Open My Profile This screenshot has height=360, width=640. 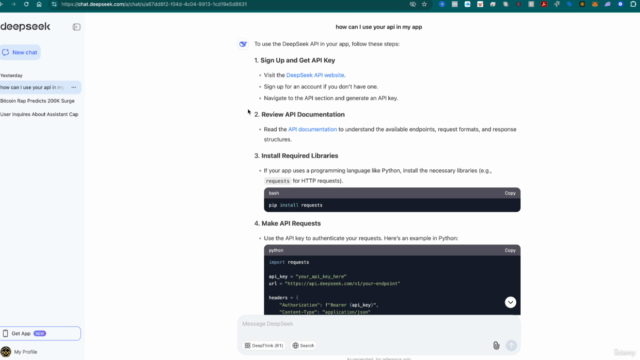click(x=25, y=352)
